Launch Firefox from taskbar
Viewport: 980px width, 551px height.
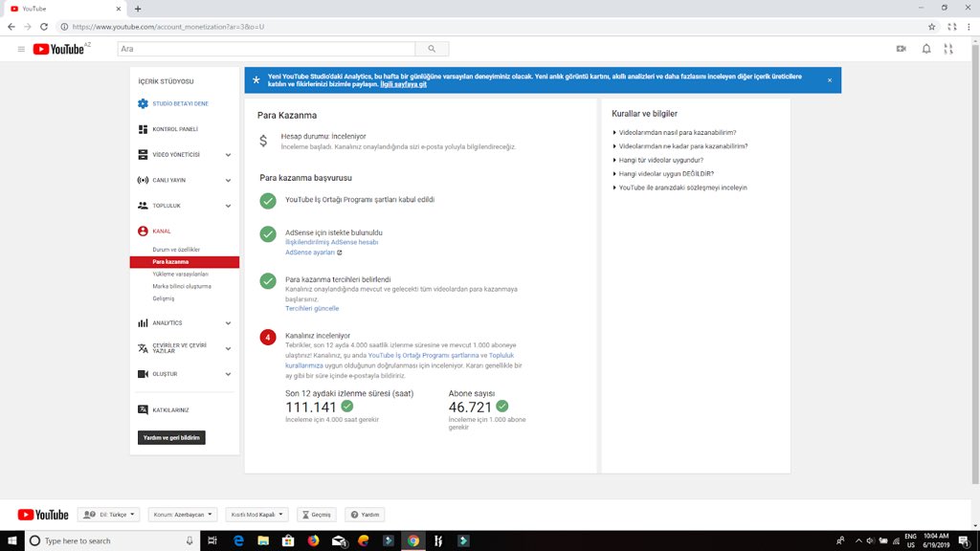(x=313, y=540)
